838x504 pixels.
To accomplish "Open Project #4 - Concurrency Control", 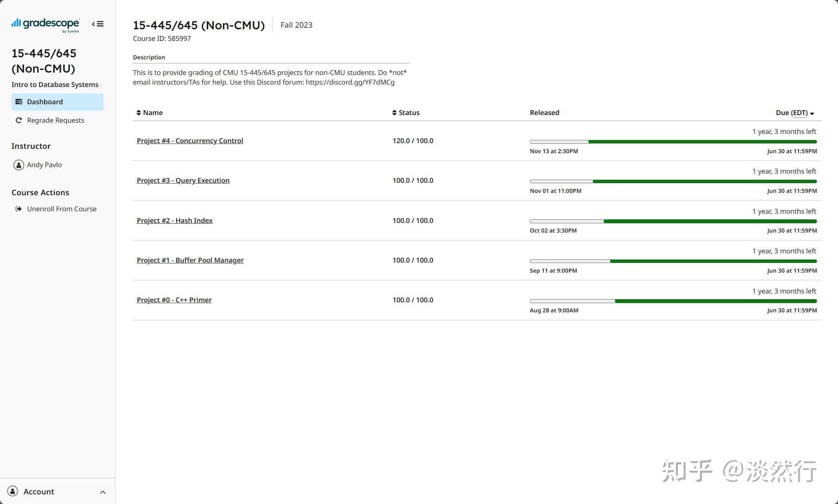I will [x=190, y=141].
